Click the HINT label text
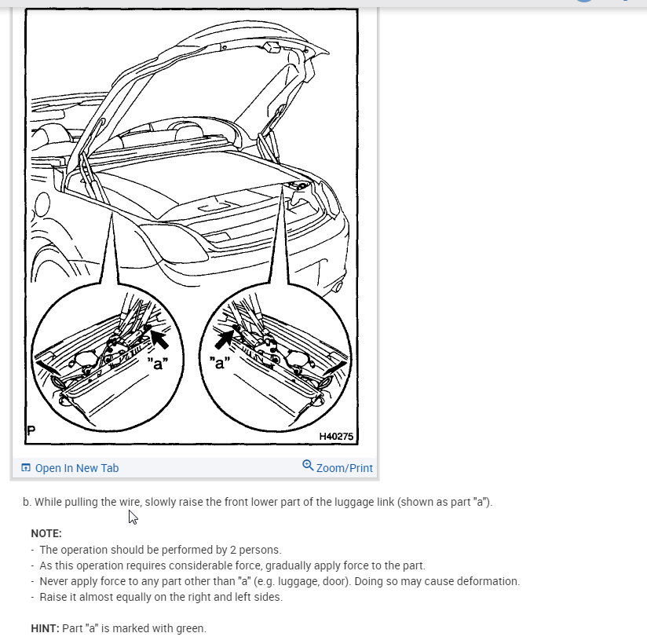This screenshot has height=644, width=647. (45, 628)
